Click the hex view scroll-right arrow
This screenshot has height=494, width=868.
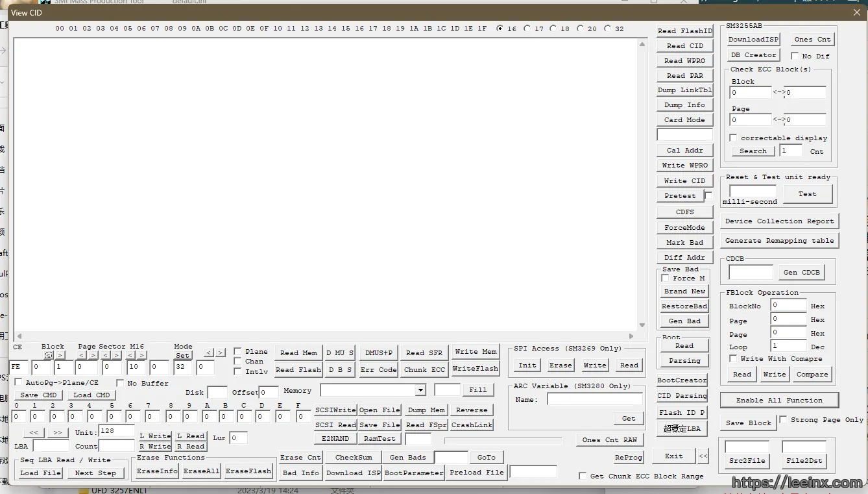(632, 336)
